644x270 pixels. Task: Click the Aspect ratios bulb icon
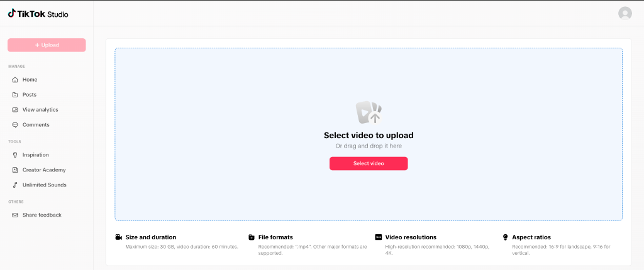[x=505, y=237]
